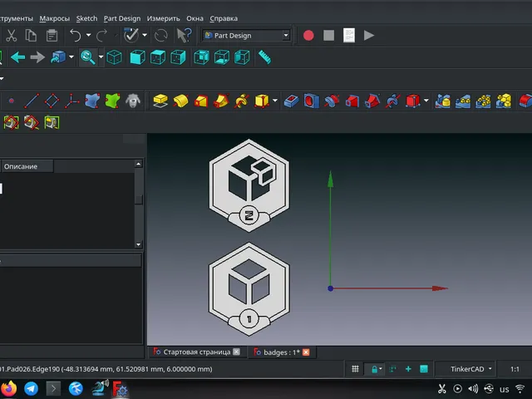This screenshot has width=532, height=399.
Task: Expand additive primitive dropdown arrow
Action: [275, 101]
